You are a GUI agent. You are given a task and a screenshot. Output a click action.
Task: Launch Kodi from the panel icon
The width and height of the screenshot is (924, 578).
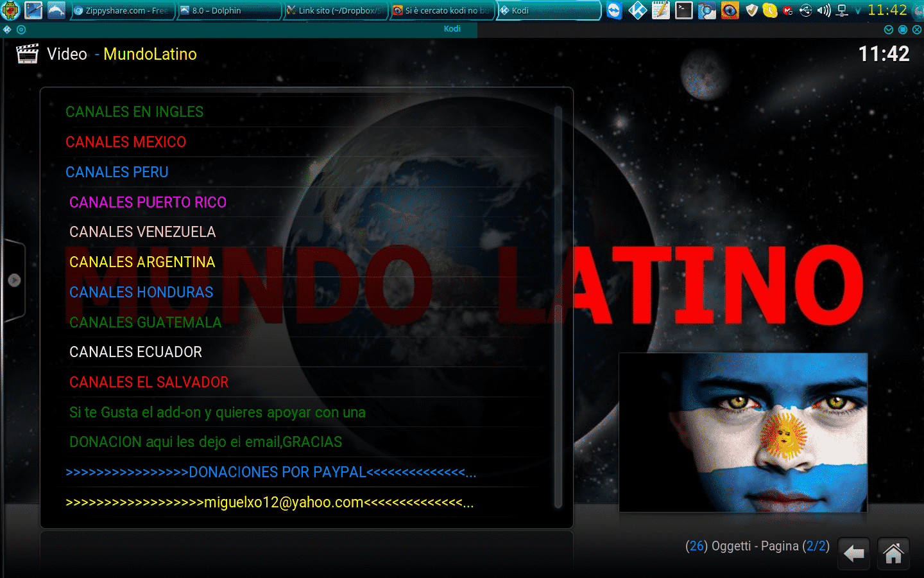click(637, 10)
